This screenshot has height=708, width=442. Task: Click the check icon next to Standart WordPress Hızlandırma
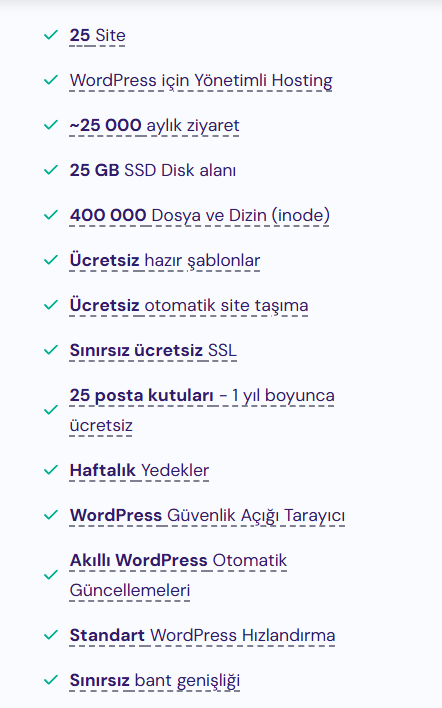click(51, 635)
